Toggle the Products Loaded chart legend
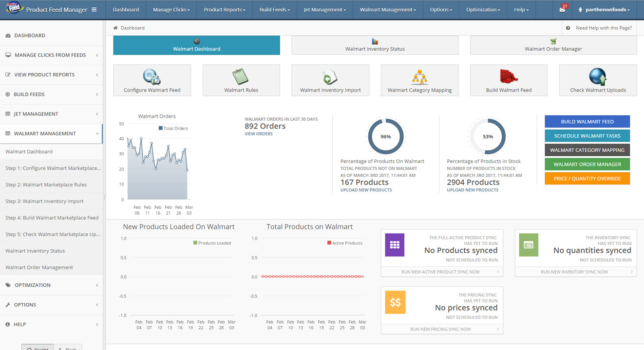Screen dimensions: 644x350 pyautogui.click(x=212, y=243)
